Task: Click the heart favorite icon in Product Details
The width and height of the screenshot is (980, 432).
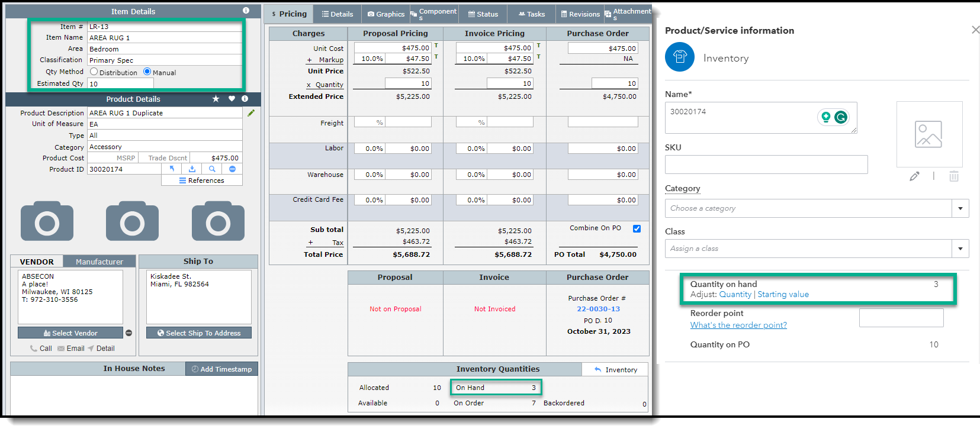Action: 232,99
